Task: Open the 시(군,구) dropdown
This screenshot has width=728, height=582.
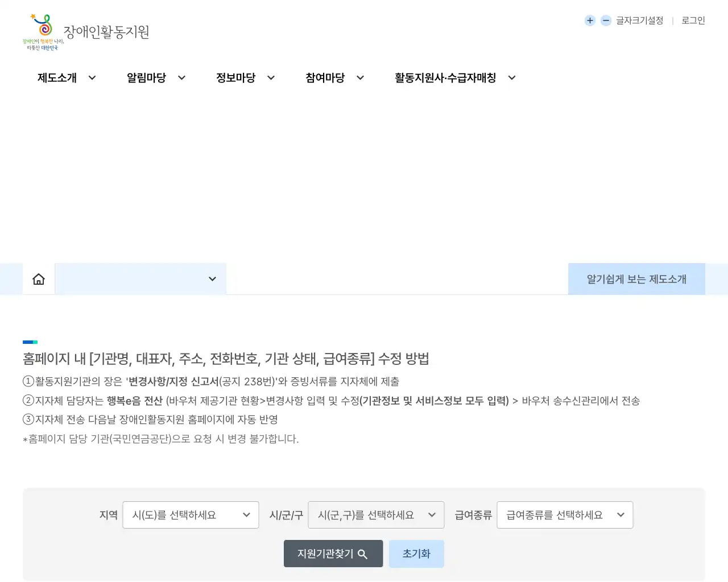Action: point(376,515)
